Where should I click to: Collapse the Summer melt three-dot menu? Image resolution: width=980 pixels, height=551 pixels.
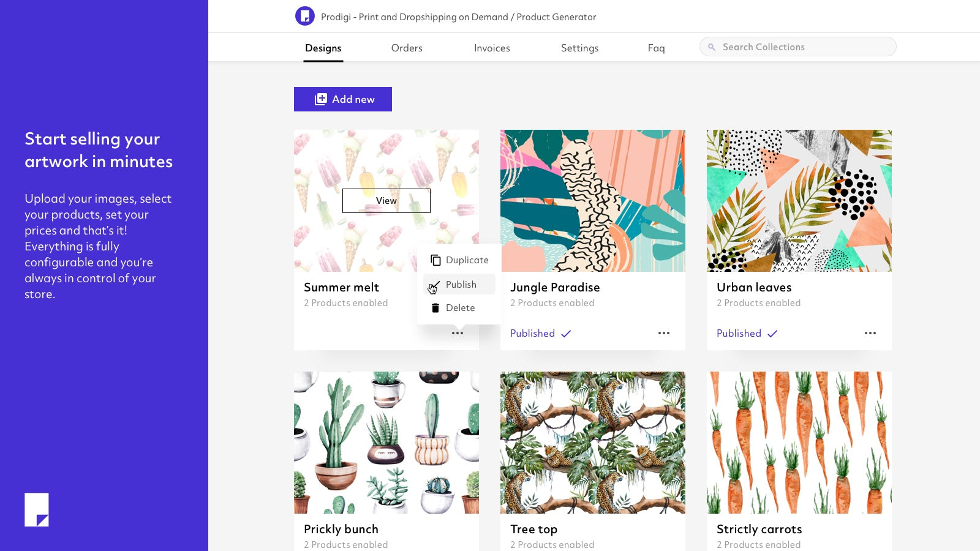pyautogui.click(x=458, y=333)
